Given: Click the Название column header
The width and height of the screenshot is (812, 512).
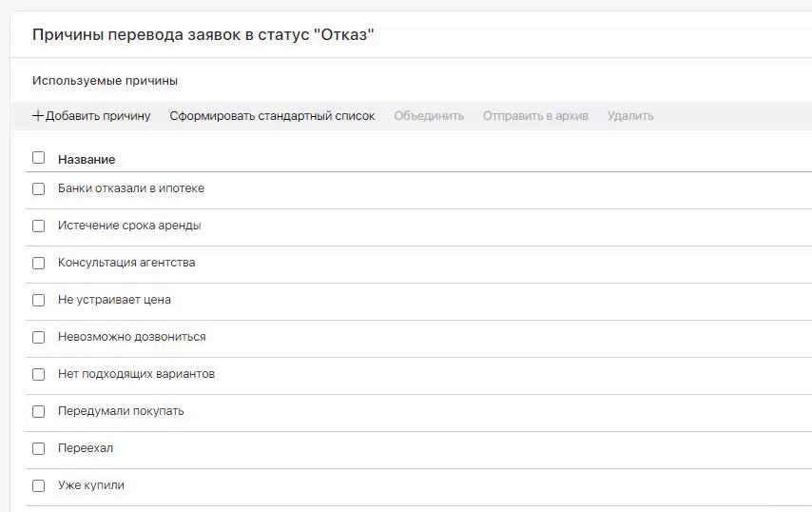Looking at the screenshot, I should point(87,160).
